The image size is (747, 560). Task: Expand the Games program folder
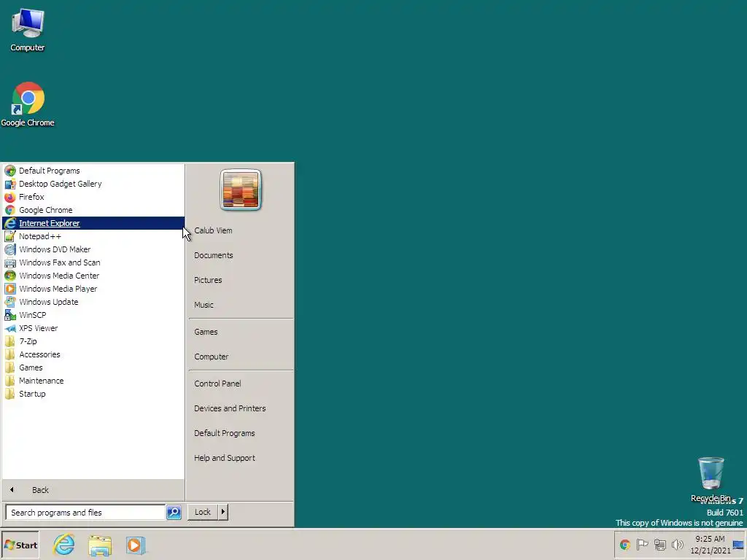(93, 367)
